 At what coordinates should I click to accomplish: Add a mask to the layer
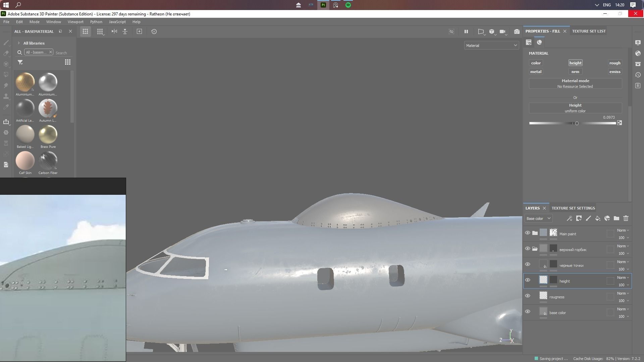coord(579,219)
